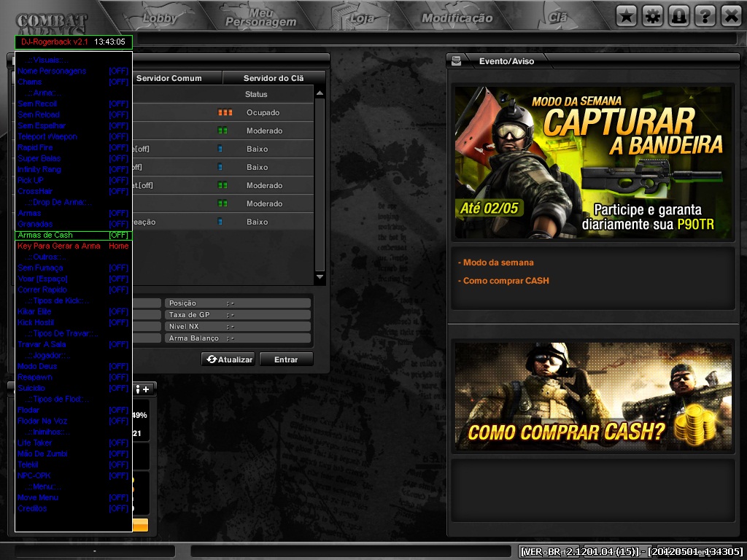Open the Loja tab
The width and height of the screenshot is (747, 560).
click(362, 18)
